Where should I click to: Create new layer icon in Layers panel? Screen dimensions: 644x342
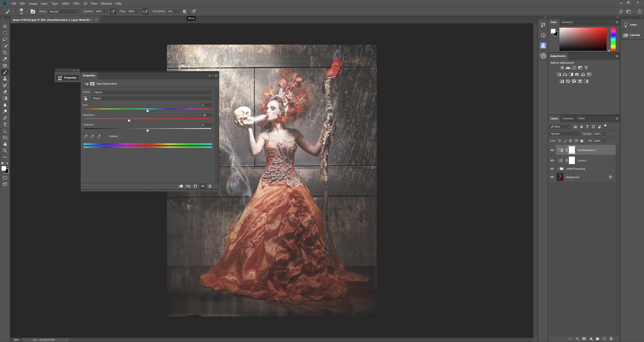[x=605, y=339]
